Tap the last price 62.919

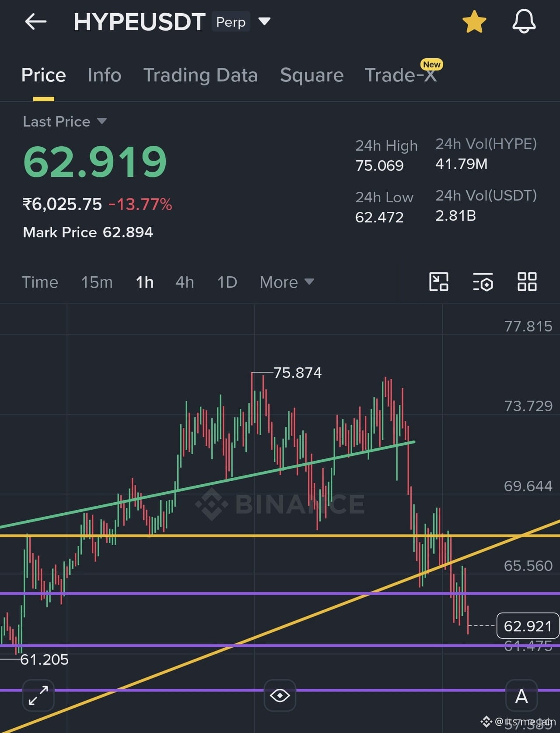tap(95, 162)
